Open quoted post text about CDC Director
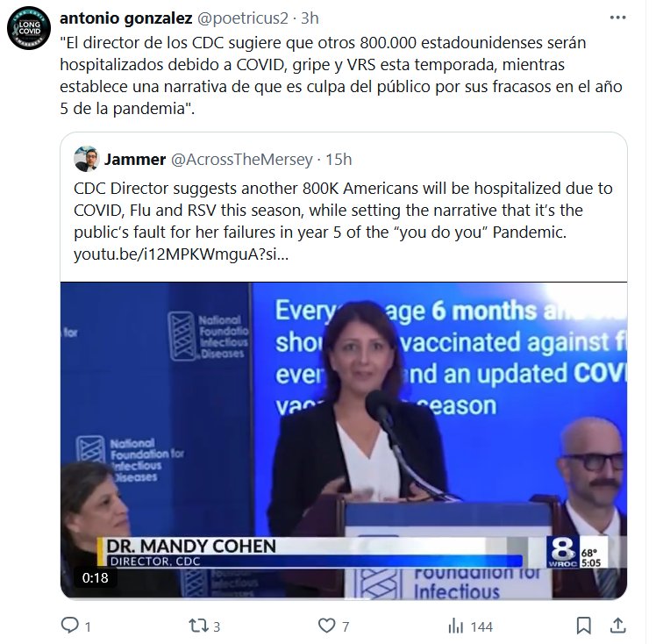 [343, 210]
